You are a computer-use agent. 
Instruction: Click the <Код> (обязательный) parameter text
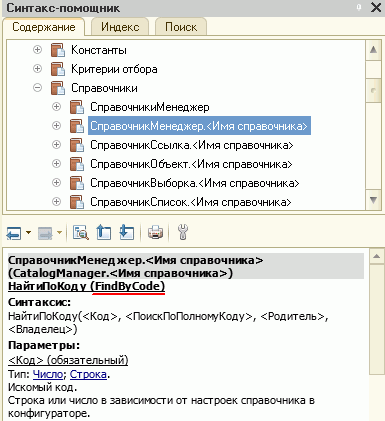click(68, 360)
